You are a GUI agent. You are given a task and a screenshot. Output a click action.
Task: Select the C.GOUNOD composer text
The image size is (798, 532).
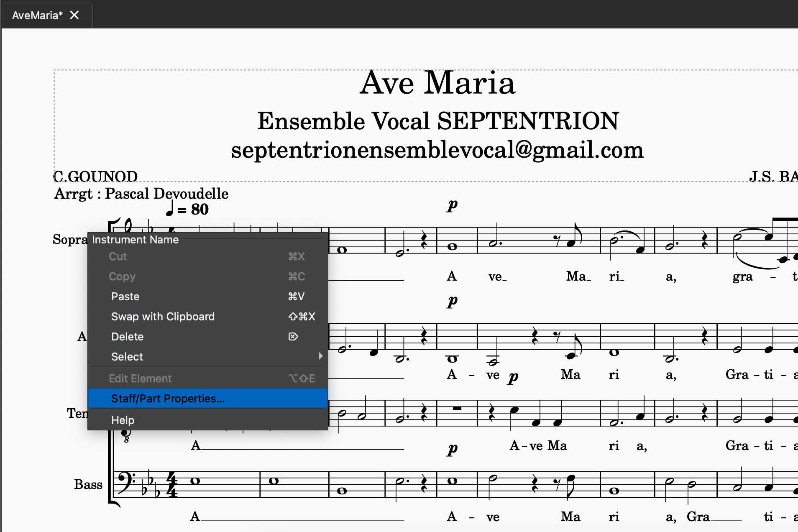(95, 176)
